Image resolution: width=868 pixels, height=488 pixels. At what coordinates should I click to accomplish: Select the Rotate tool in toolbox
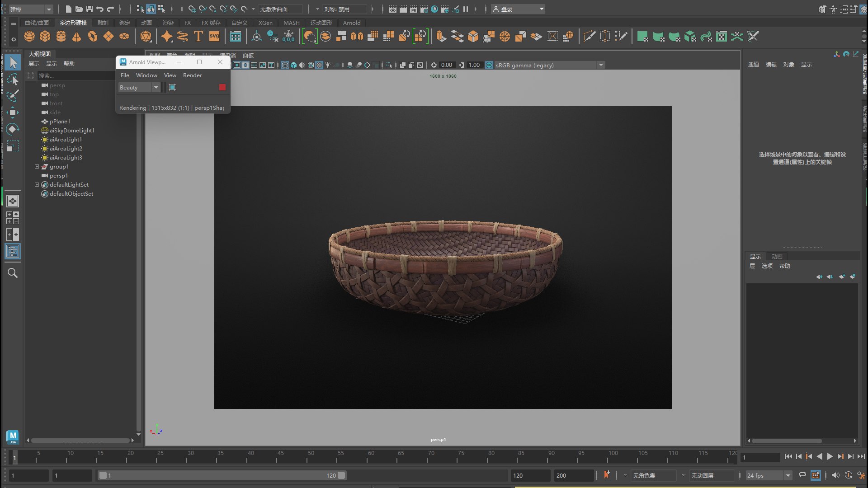tap(13, 129)
